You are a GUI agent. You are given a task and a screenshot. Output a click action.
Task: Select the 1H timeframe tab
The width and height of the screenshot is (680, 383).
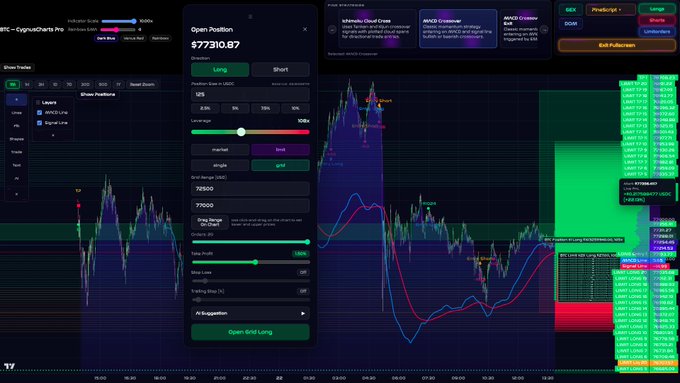point(27,85)
